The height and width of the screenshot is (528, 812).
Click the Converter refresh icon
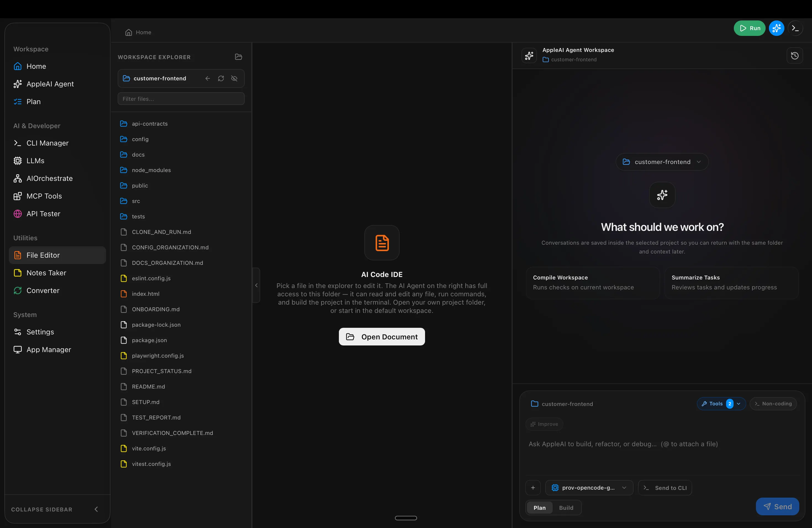pyautogui.click(x=17, y=291)
